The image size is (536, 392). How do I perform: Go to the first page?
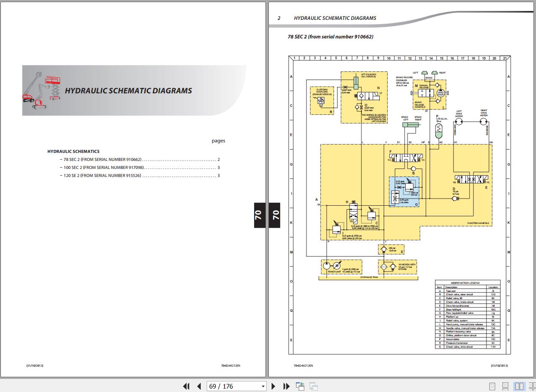click(186, 386)
